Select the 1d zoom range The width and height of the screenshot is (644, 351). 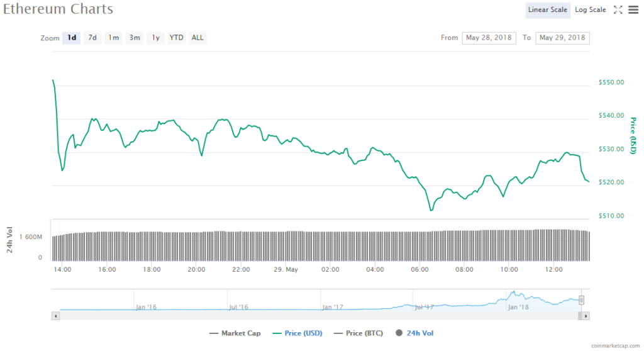pos(72,38)
